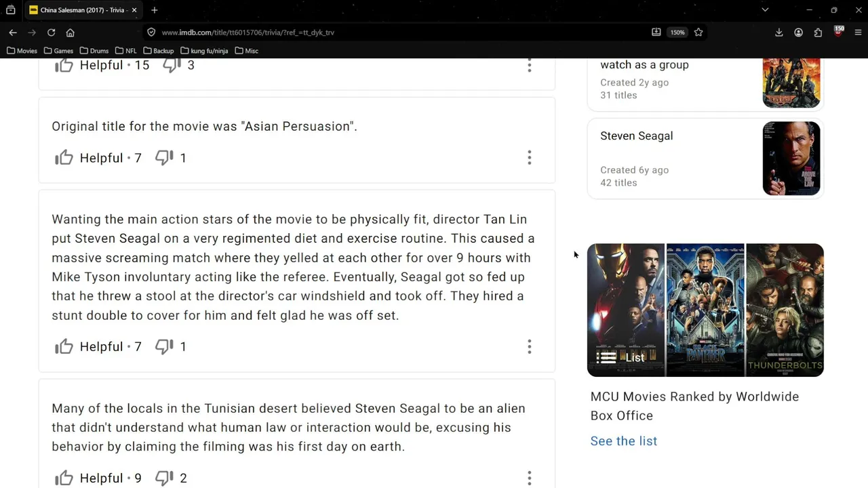Reload the current IMDb page
This screenshot has width=868, height=488.
click(x=51, y=33)
